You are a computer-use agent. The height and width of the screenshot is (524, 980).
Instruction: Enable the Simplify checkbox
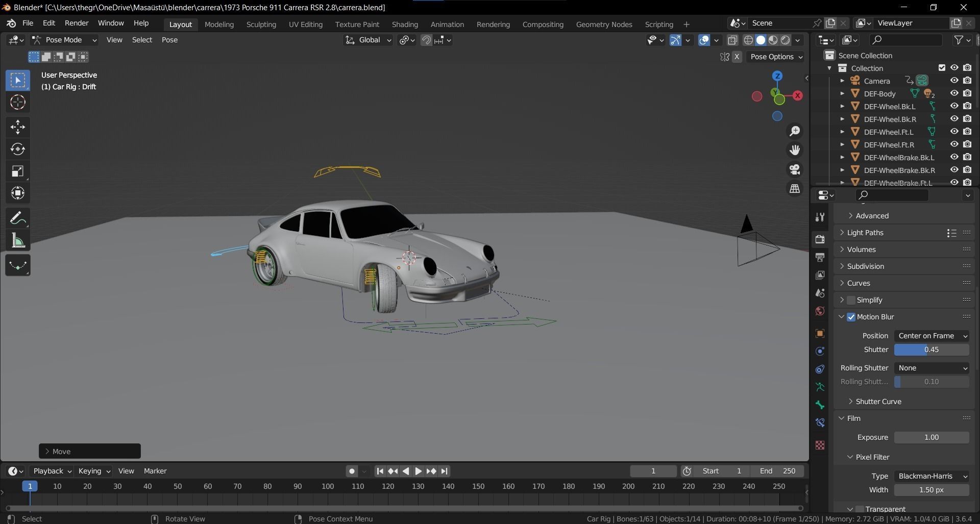851,301
